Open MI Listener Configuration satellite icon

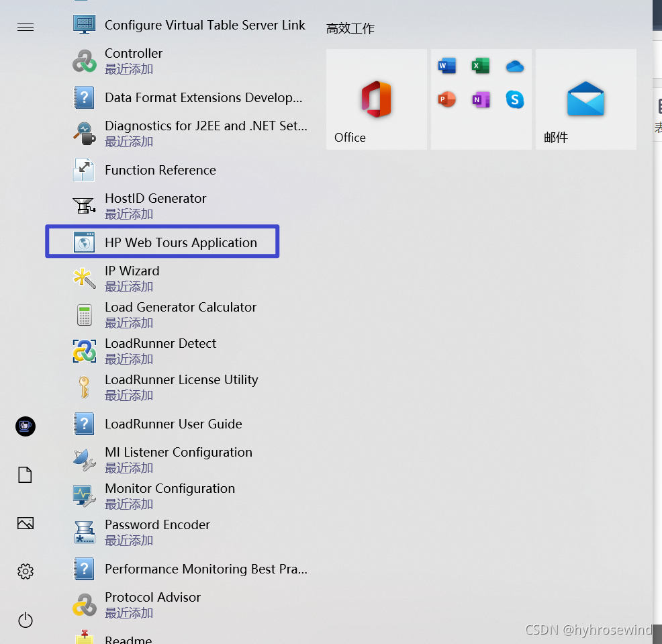pos(84,460)
